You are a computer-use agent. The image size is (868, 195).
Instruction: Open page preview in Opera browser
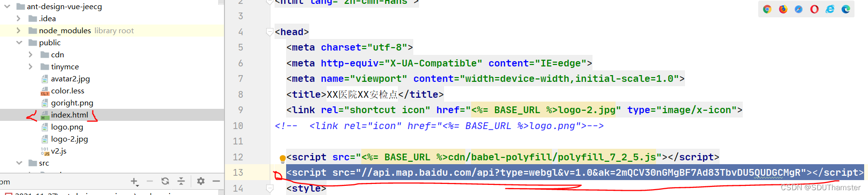pos(815,9)
